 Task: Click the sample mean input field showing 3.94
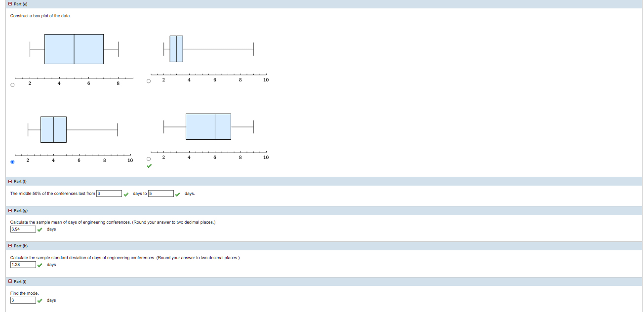point(22,229)
